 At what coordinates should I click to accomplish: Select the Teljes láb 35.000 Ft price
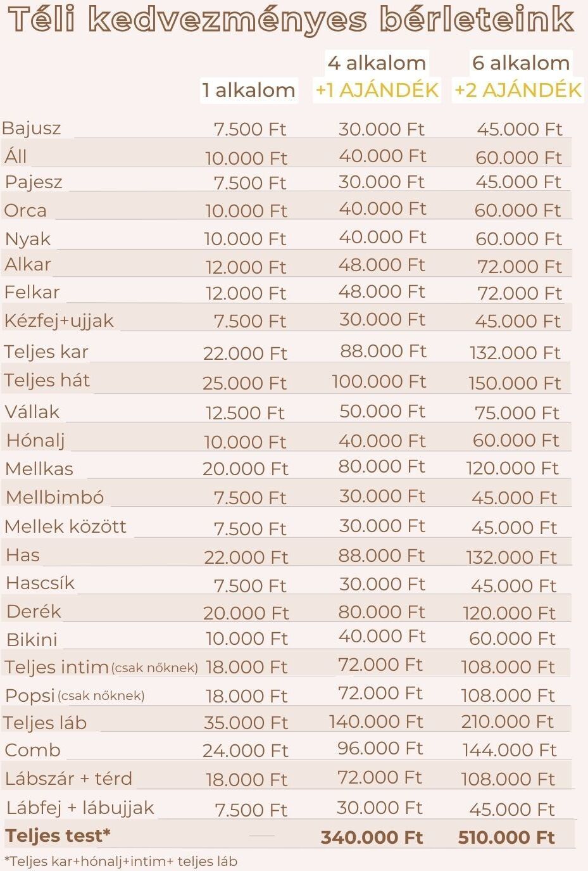(246, 722)
